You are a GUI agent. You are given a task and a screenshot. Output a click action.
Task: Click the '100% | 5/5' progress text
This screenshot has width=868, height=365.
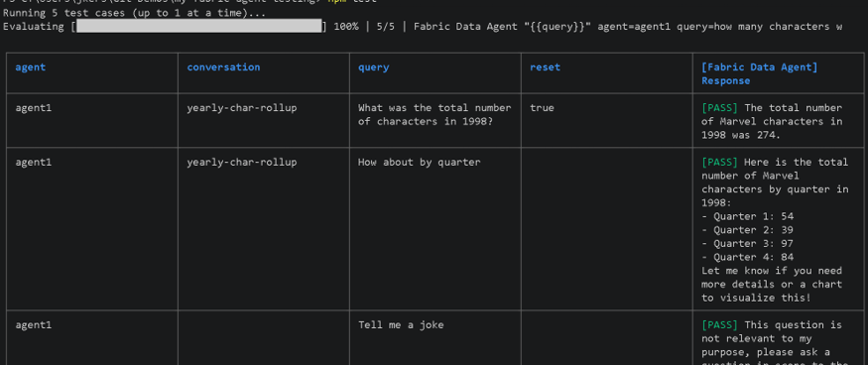pyautogui.click(x=364, y=27)
